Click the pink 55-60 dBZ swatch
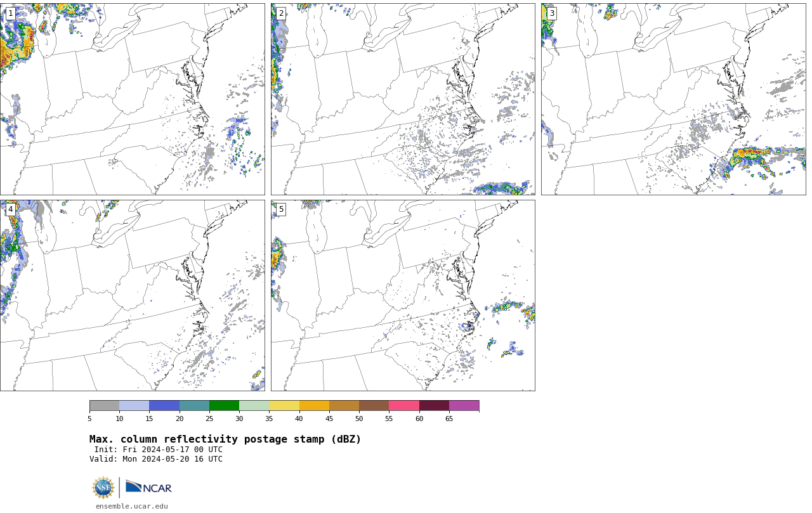This screenshot has height=513, width=812. click(x=404, y=406)
